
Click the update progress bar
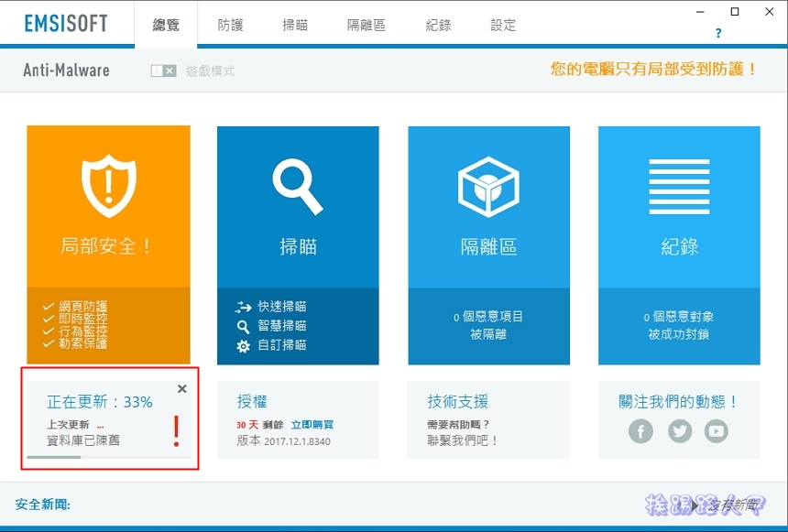(108, 457)
